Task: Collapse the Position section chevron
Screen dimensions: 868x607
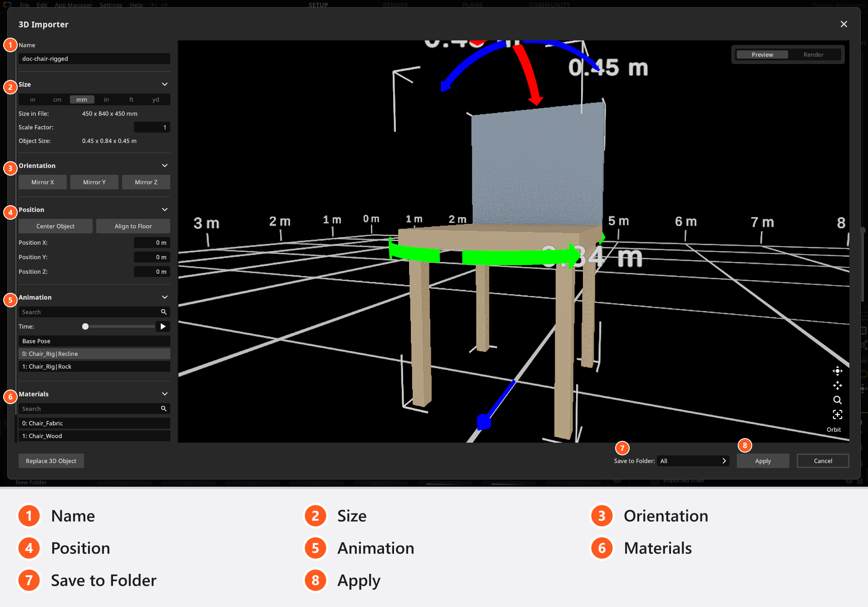Action: (165, 210)
